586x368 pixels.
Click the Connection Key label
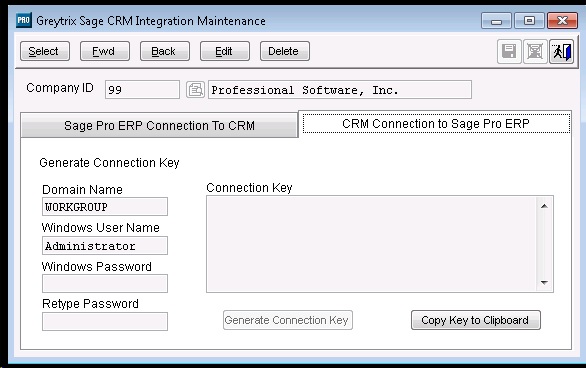[x=249, y=188]
